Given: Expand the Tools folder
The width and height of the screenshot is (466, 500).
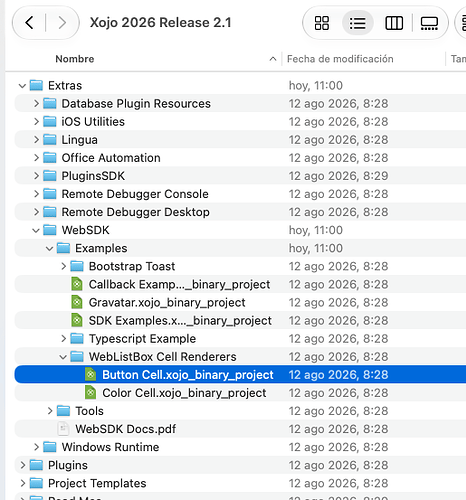Looking at the screenshot, I should pos(50,411).
